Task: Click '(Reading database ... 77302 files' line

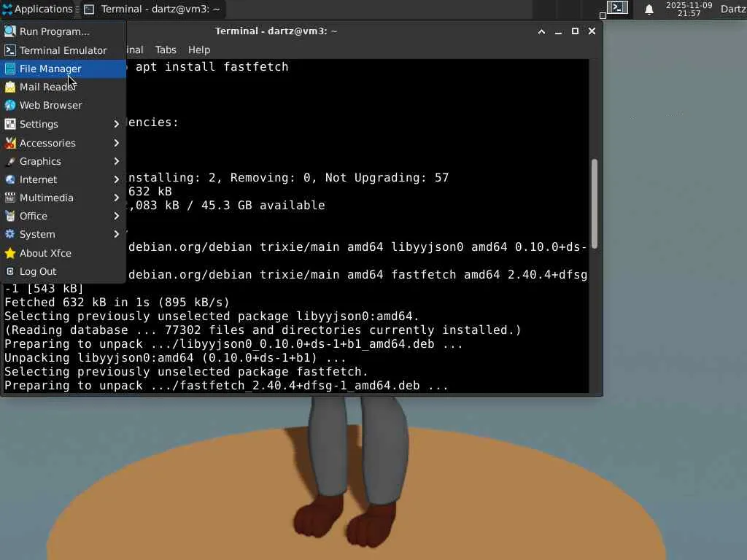Action: click(263, 330)
